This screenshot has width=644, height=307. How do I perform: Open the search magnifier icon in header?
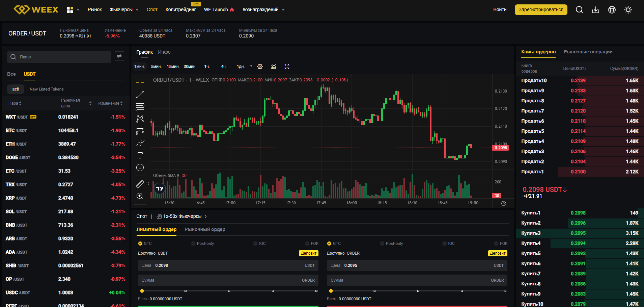tap(579, 10)
